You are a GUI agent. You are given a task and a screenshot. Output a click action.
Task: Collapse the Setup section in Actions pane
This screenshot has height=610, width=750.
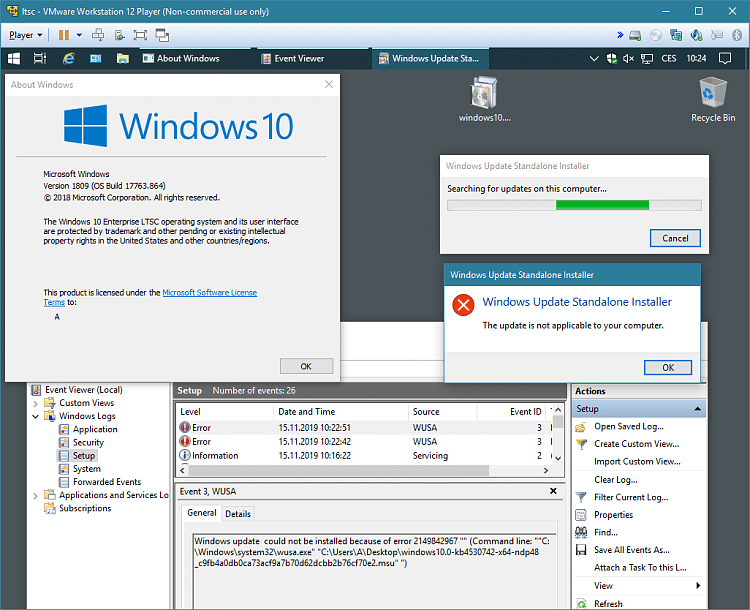pyautogui.click(x=697, y=409)
